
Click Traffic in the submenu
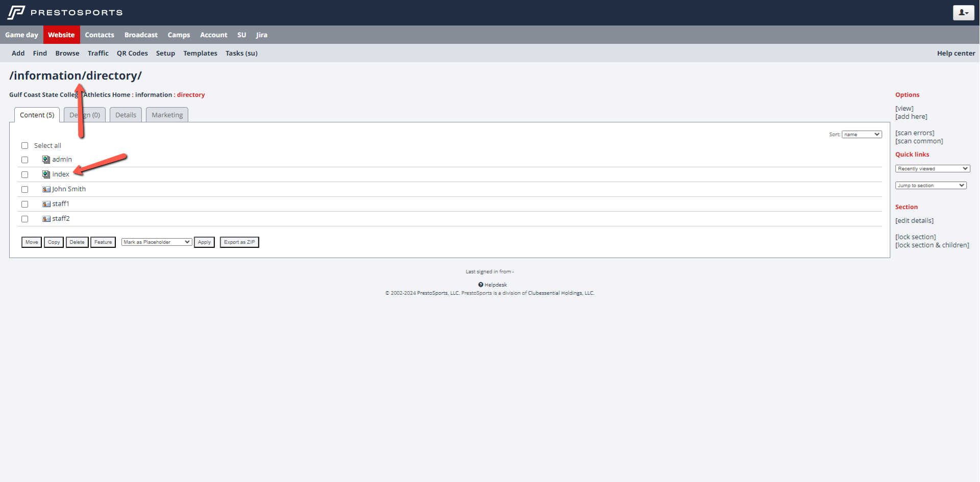[98, 53]
